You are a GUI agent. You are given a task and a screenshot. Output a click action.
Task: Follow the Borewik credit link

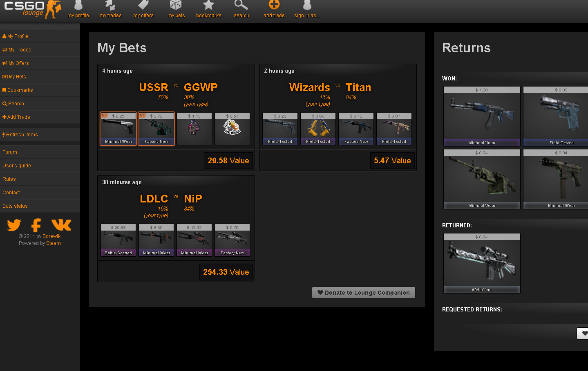(x=51, y=236)
